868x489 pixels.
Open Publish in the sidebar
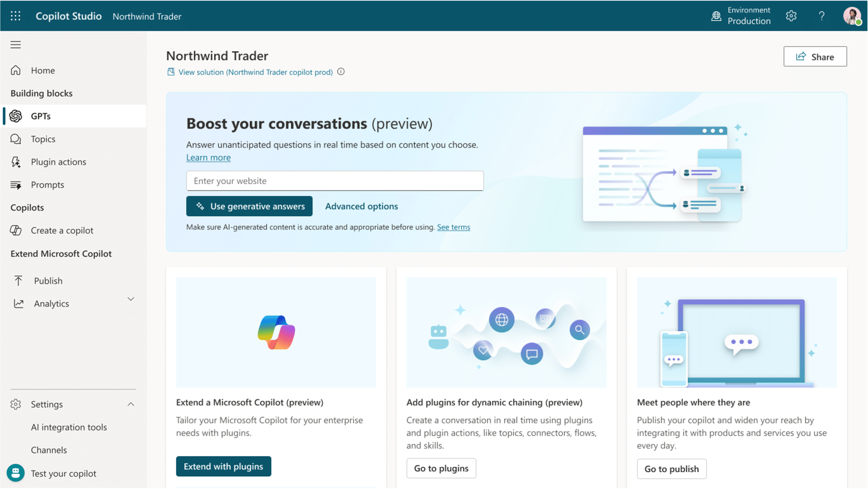[73, 281]
